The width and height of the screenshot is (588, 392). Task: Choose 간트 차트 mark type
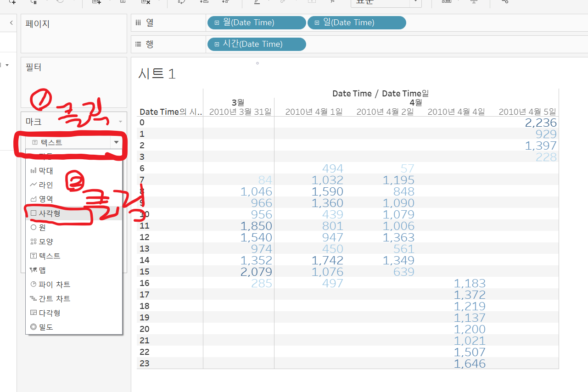74,298
